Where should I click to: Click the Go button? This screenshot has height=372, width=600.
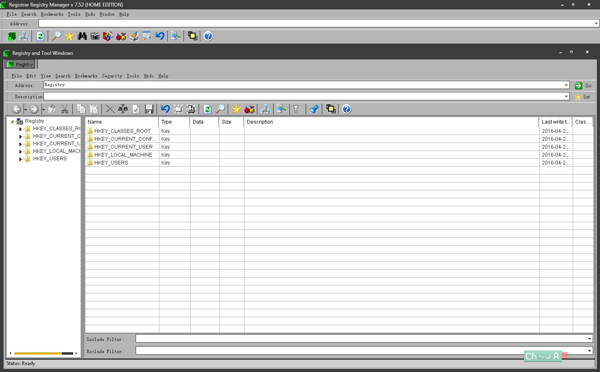coord(584,85)
